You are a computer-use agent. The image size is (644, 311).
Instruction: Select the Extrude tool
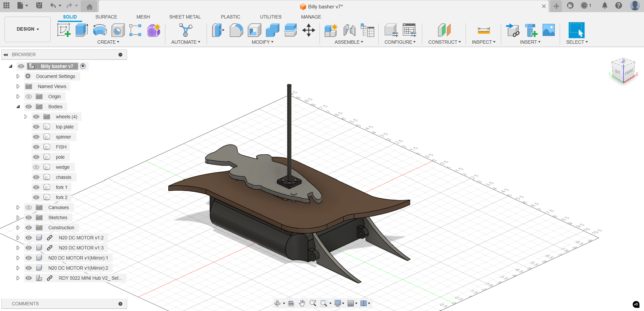[82, 30]
